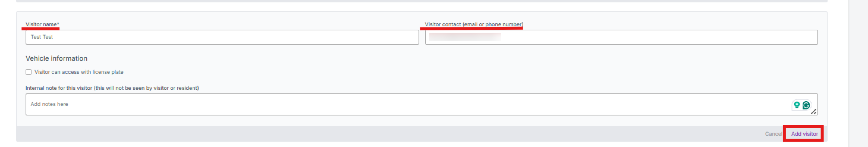Click the blurred value in the contact field
868x147 pixels.
point(464,37)
